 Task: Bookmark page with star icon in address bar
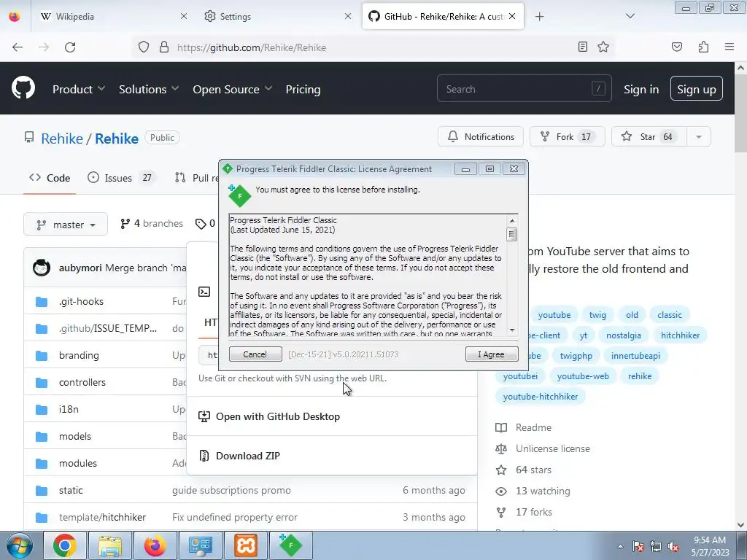603,47
